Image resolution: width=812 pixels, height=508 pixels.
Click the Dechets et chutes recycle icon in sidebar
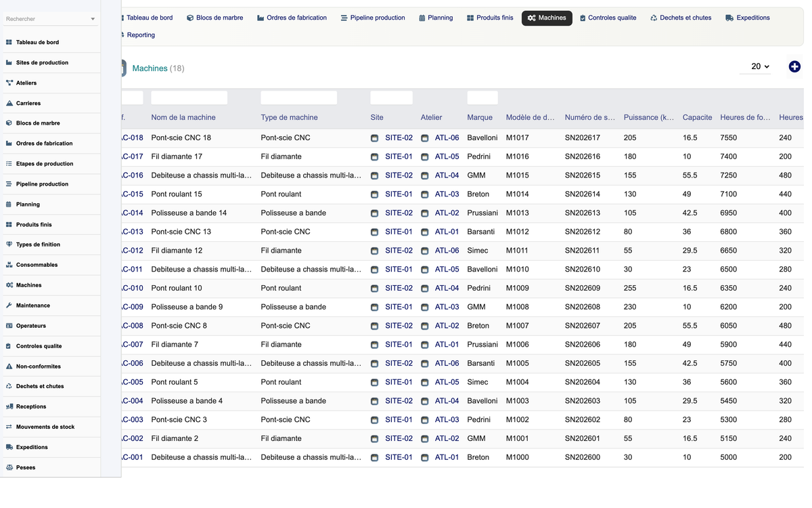pos(9,386)
